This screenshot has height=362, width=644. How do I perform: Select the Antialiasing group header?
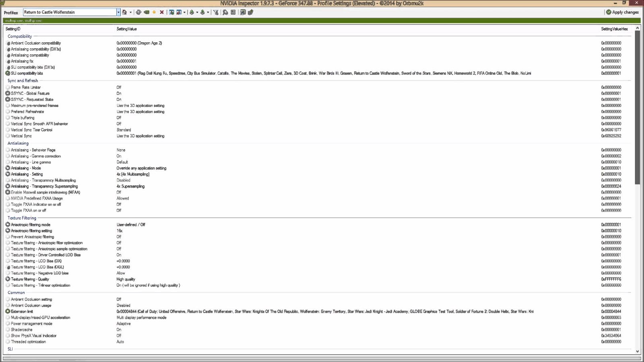point(18,143)
